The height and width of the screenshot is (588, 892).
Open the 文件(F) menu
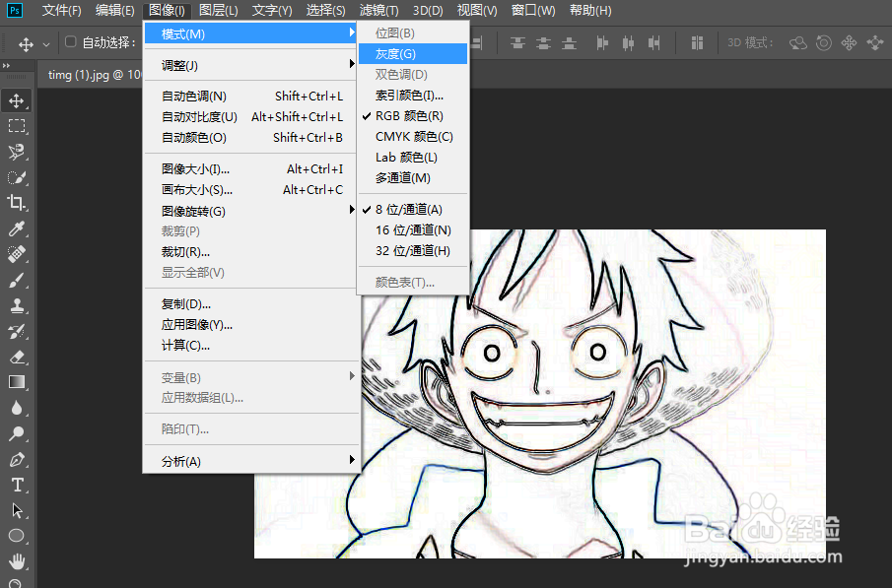pyautogui.click(x=61, y=10)
